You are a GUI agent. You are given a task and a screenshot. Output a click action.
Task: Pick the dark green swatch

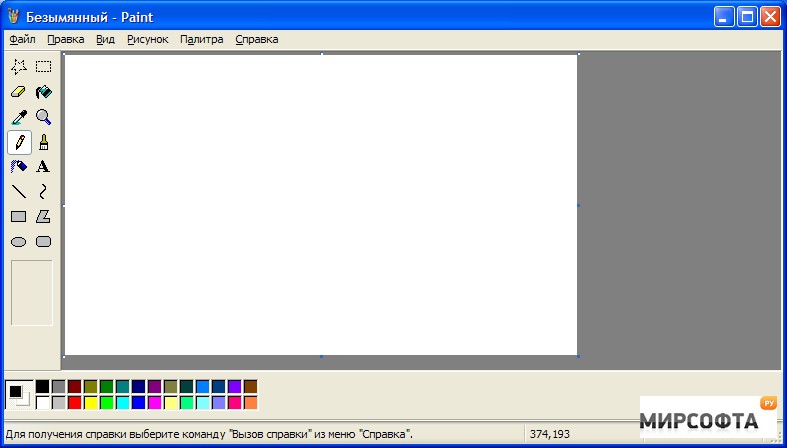click(106, 387)
